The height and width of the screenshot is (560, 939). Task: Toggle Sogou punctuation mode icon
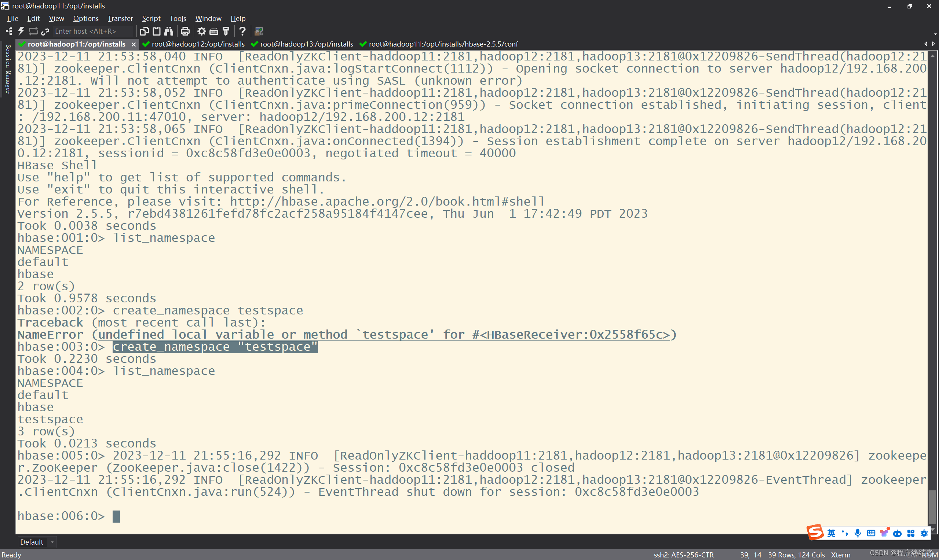point(845,533)
